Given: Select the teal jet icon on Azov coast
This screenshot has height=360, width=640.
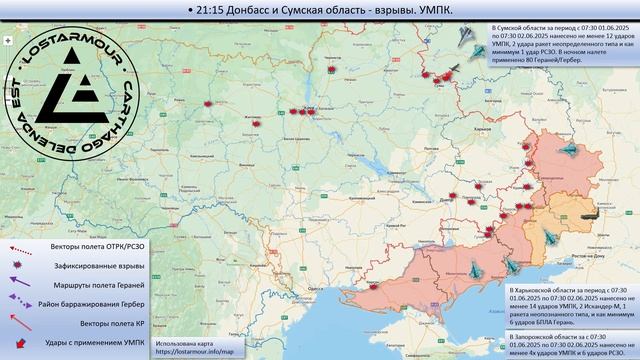Looking at the screenshot, I should tap(511, 265).
